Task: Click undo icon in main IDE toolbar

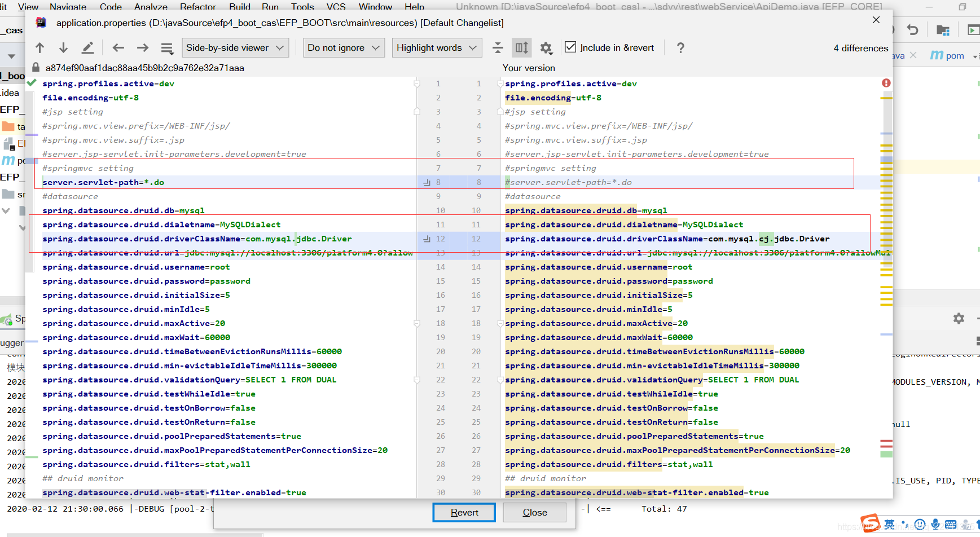Action: (x=913, y=30)
